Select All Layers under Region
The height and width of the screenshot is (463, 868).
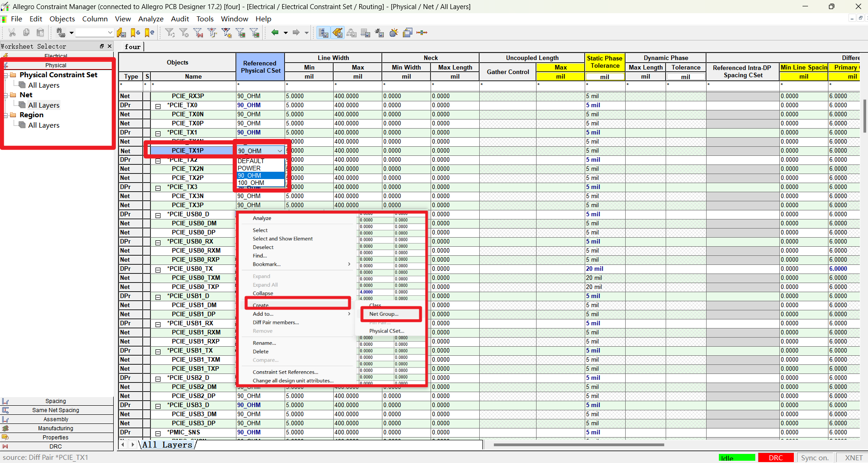tap(44, 125)
